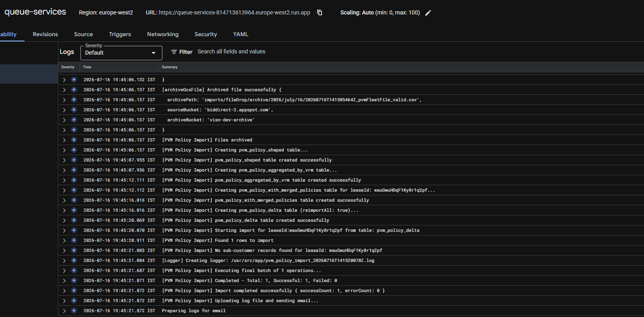Expand 'pvm_policy_with_merged_policies table created successfully' entry
The height and width of the screenshot is (317, 644).
pyautogui.click(x=64, y=200)
